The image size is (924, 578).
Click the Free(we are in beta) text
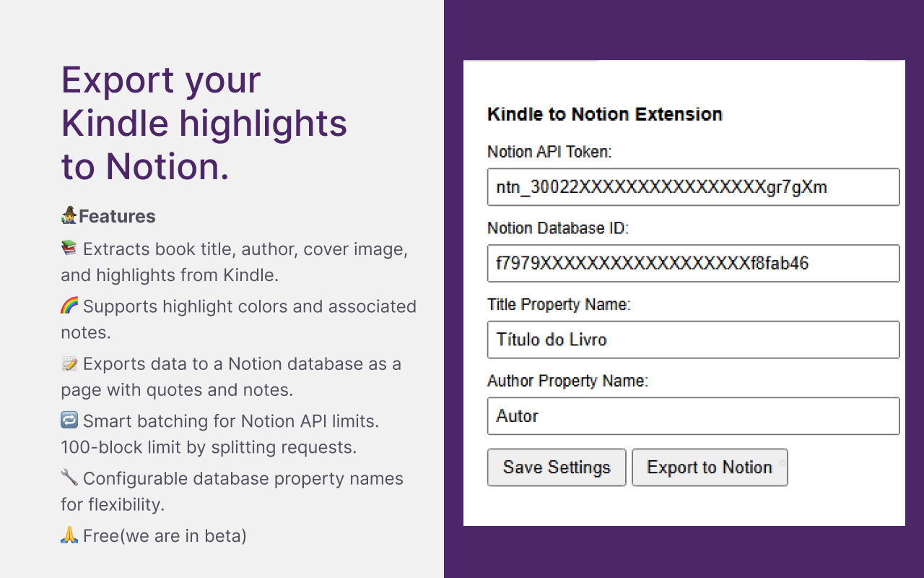pos(164,535)
